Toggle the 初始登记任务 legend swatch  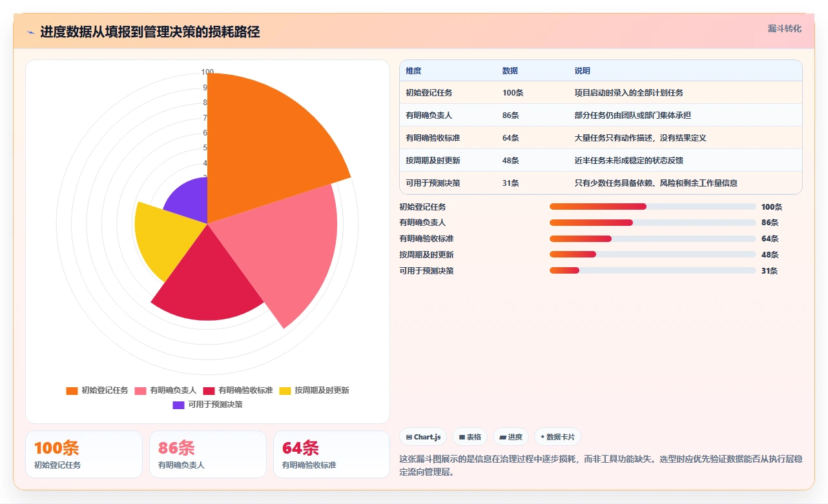[72, 390]
